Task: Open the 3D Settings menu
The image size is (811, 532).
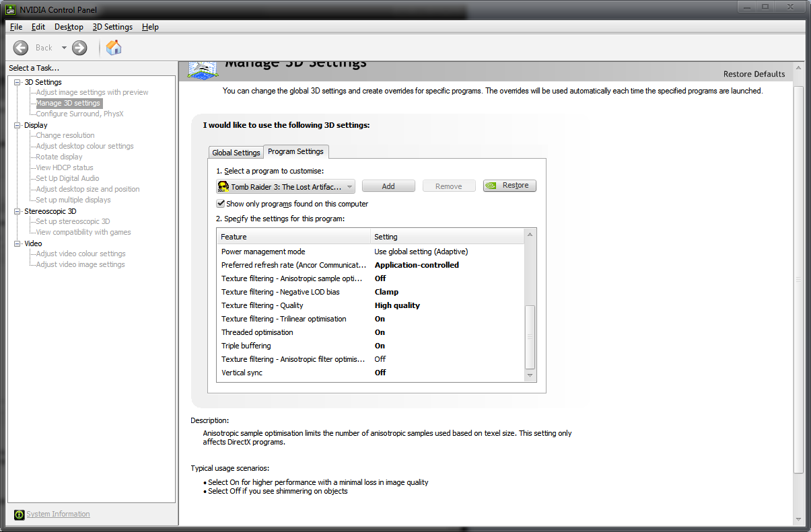Action: point(112,27)
